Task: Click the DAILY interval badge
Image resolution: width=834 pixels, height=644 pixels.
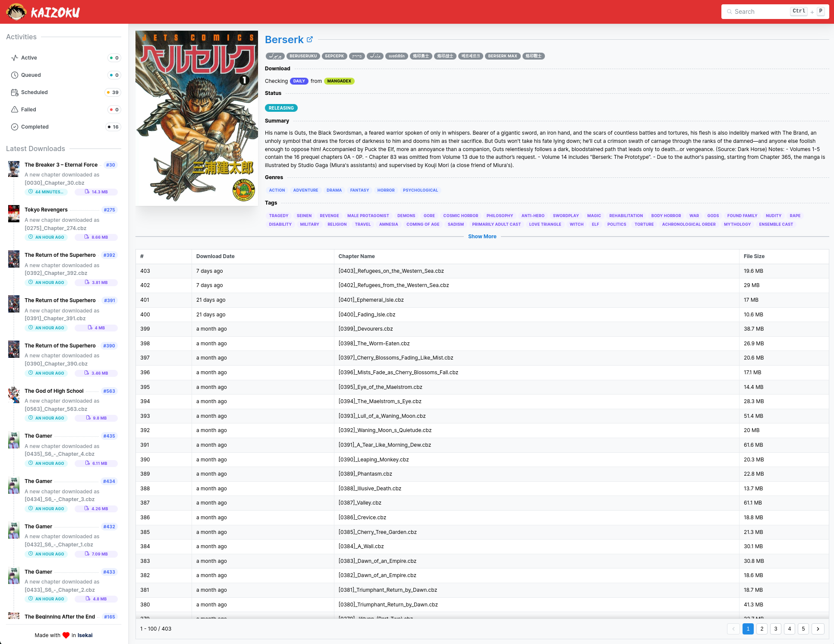Action: point(299,81)
